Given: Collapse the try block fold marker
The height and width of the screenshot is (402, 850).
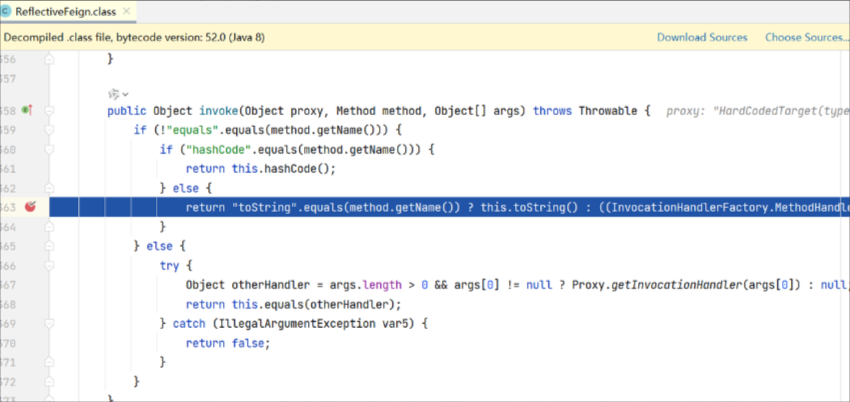Looking at the screenshot, I should point(49,265).
